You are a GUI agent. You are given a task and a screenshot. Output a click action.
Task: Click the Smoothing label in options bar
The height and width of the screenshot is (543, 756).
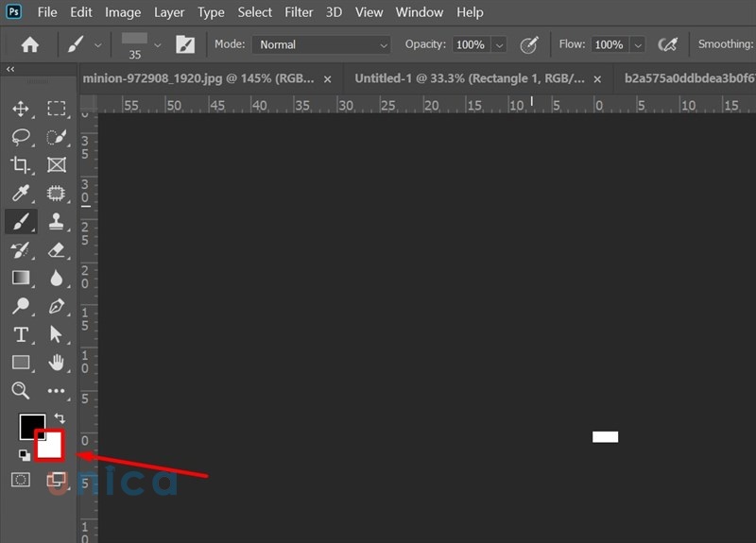click(x=726, y=44)
